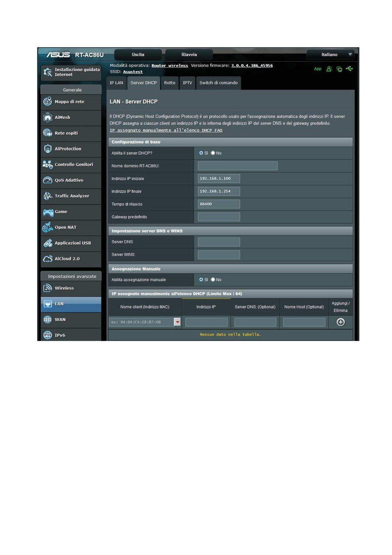Click the Server DNS (Optional) table field

(255, 322)
